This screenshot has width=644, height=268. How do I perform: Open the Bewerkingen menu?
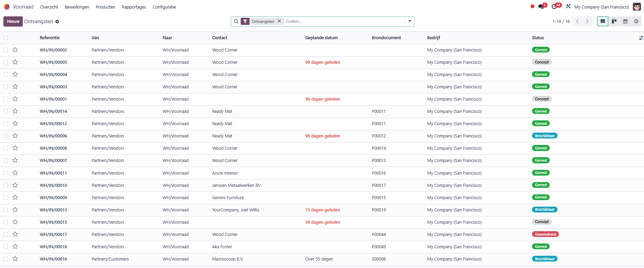click(77, 7)
